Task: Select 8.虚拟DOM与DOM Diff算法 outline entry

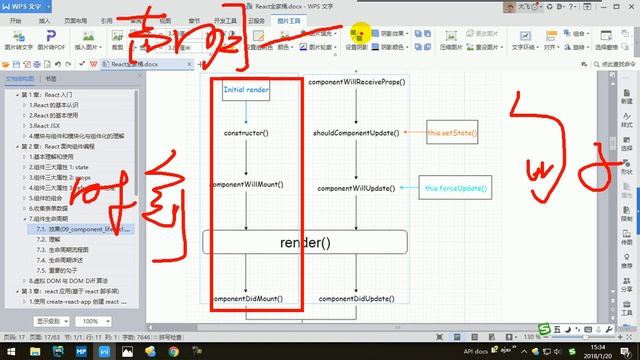Action: (x=68, y=281)
